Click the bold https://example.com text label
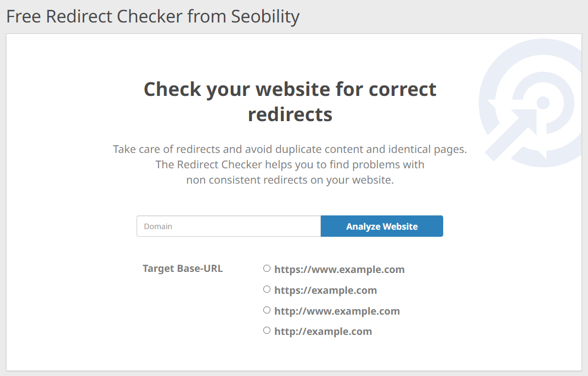This screenshot has height=376, width=588. pyautogui.click(x=326, y=290)
